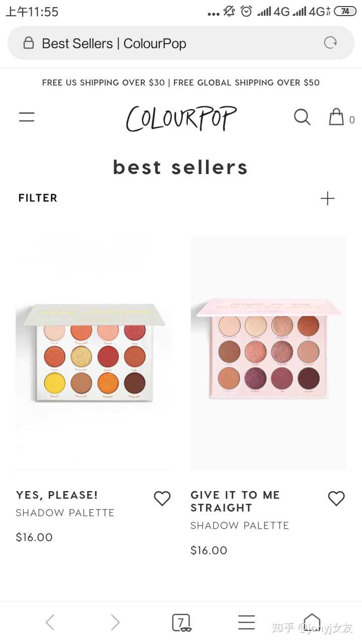Viewport: 362px width, 644px height.
Task: Go forward with browser forward arrow
Action: click(115, 622)
